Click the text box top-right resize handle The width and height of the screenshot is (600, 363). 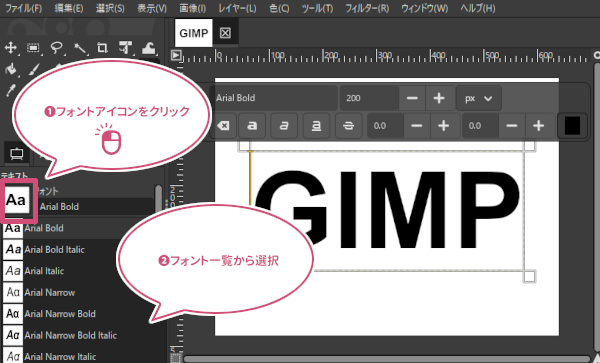point(529,146)
